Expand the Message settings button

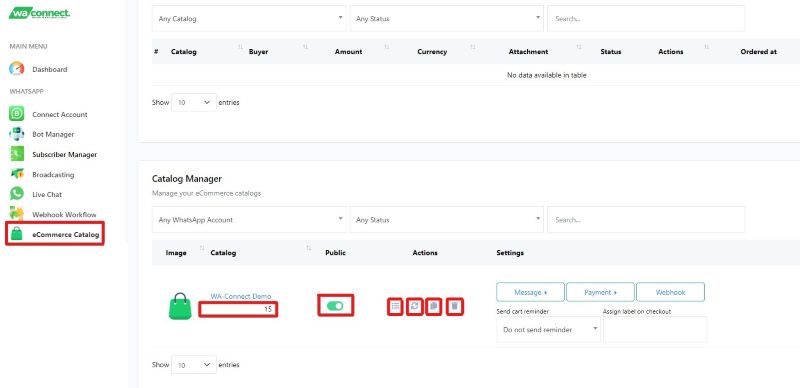[x=531, y=292]
